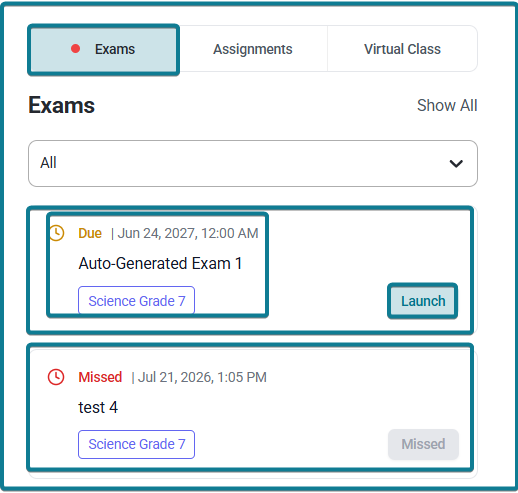Open the Auto-Generated Exam 1 title
This screenshot has height=493, width=518.
click(160, 263)
